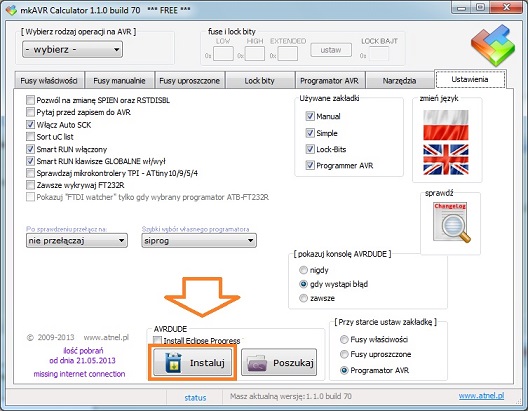Switch language to British flag
Image resolution: width=528 pixels, height=411 pixels.
[446, 160]
